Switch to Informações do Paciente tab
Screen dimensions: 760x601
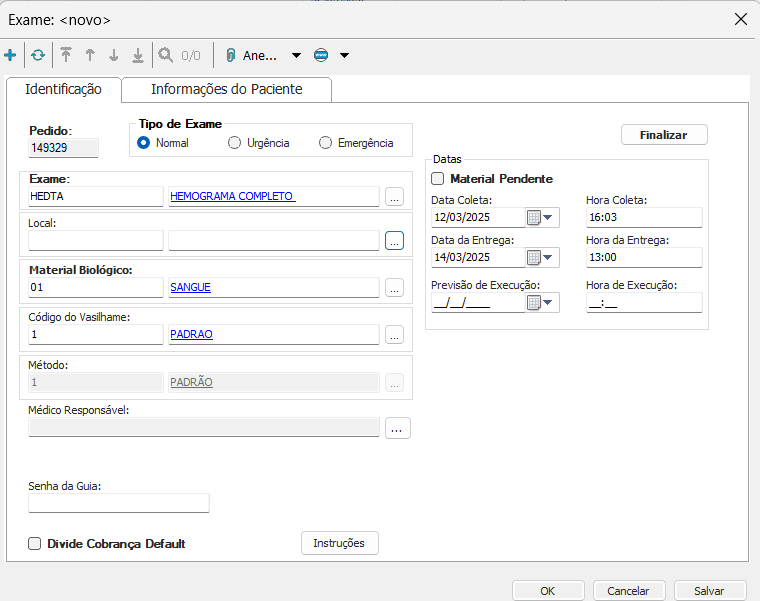click(x=226, y=89)
